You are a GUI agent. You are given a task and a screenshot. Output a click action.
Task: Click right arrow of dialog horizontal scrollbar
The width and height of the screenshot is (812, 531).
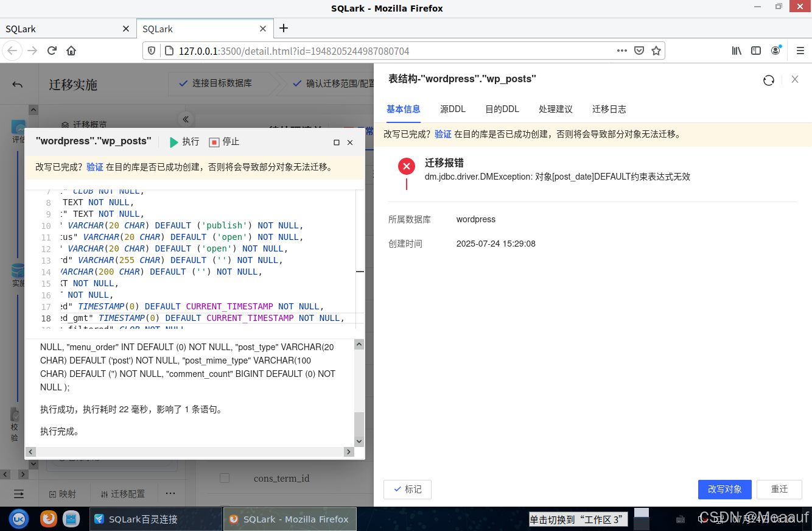click(x=349, y=452)
